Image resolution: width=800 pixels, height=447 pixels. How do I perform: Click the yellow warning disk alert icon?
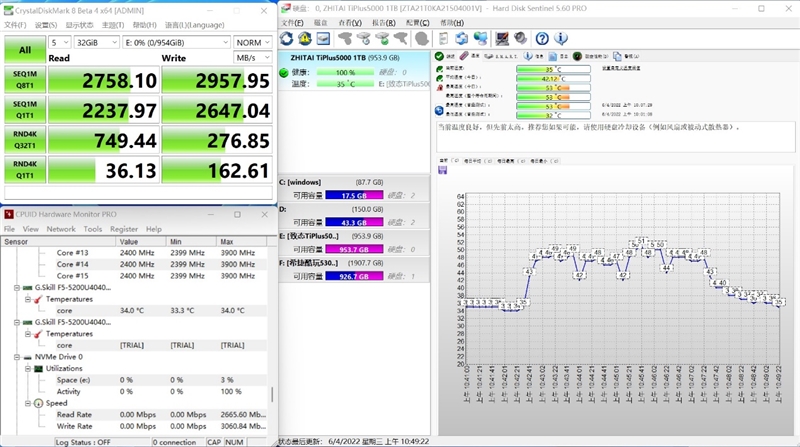click(x=305, y=39)
